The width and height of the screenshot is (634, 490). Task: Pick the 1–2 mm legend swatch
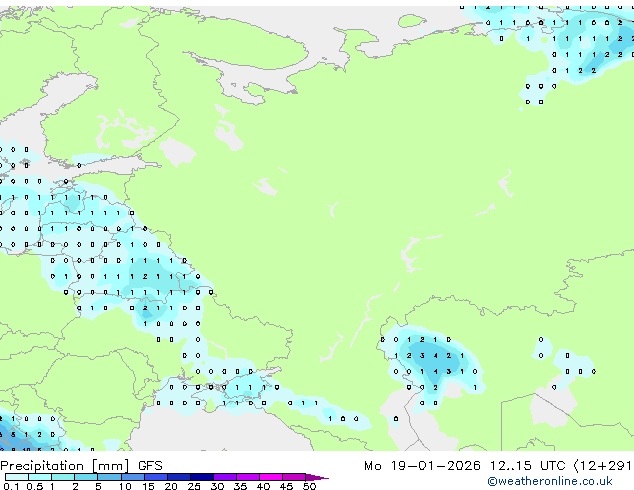pos(63,477)
